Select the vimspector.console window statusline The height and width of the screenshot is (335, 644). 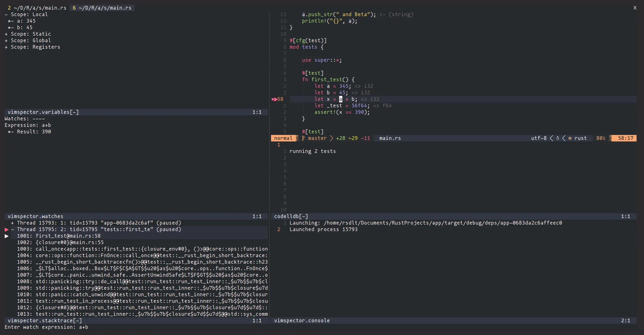tap(454, 321)
